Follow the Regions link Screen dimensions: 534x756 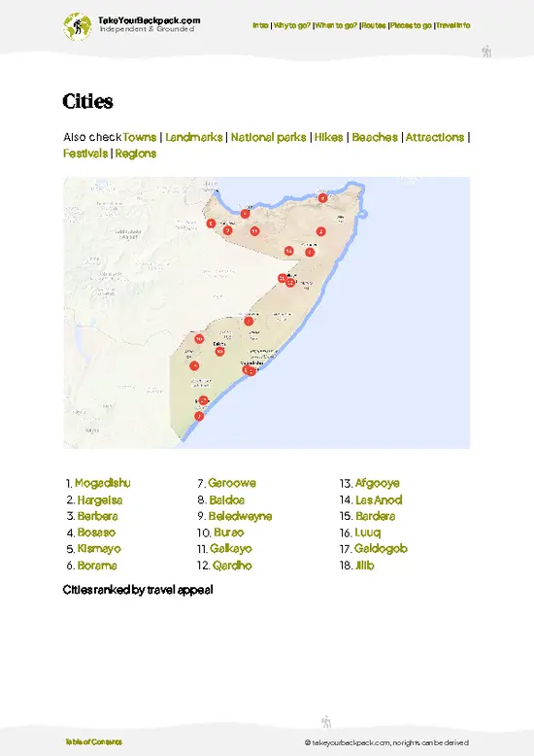136,154
